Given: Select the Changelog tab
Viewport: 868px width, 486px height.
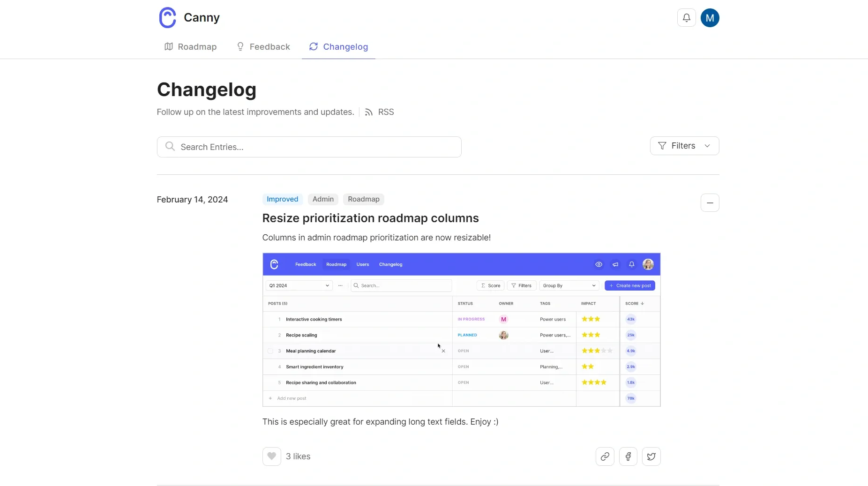Looking at the screenshot, I should coord(338,47).
